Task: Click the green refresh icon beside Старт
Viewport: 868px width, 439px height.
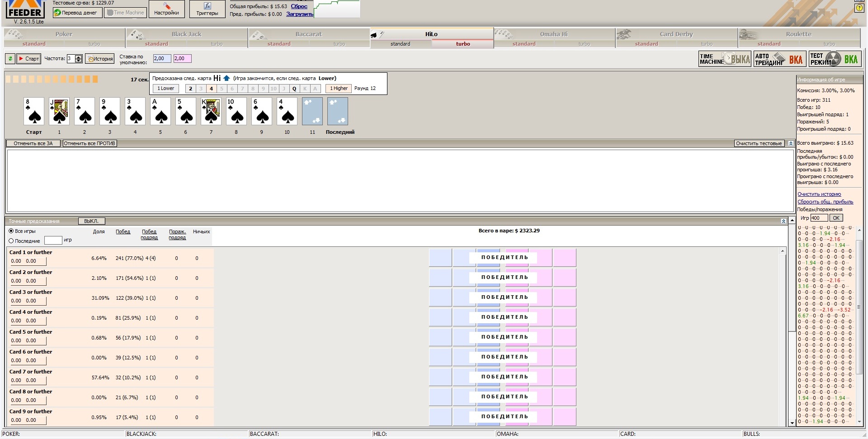Action: [x=10, y=58]
